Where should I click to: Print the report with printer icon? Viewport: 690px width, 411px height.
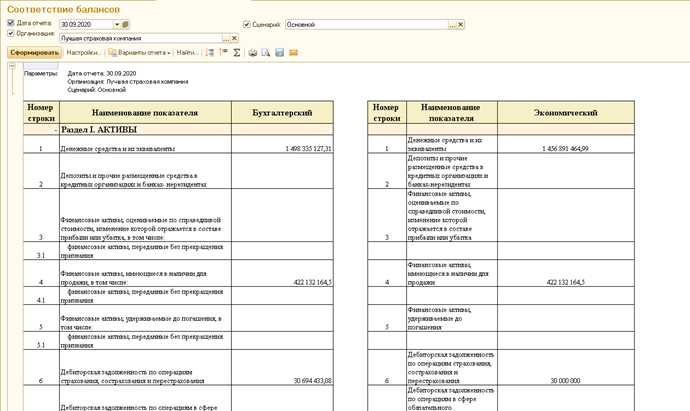click(x=253, y=53)
